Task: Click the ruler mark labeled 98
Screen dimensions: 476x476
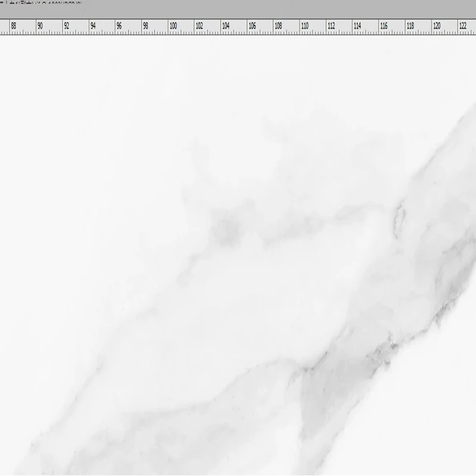Action: pyautogui.click(x=145, y=26)
